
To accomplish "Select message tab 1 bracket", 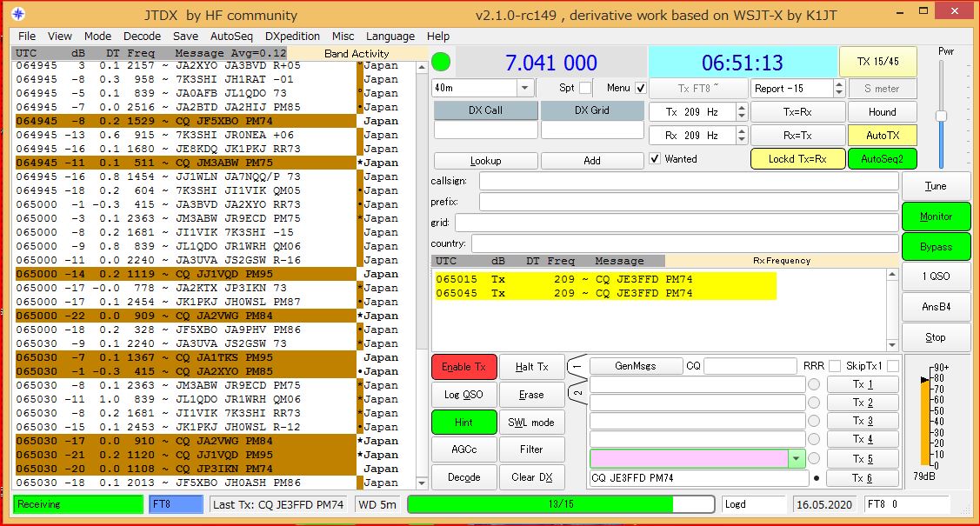I will pos(577,368).
